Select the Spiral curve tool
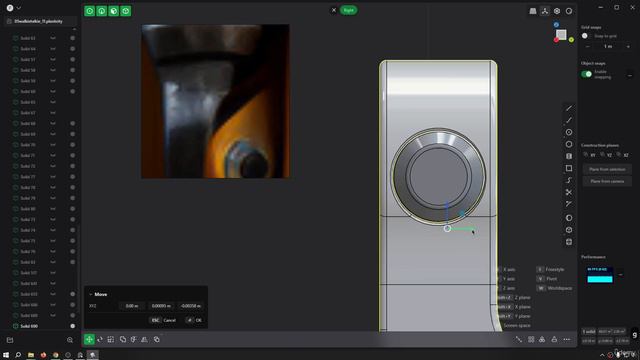The height and width of the screenshot is (360, 640). [569, 180]
